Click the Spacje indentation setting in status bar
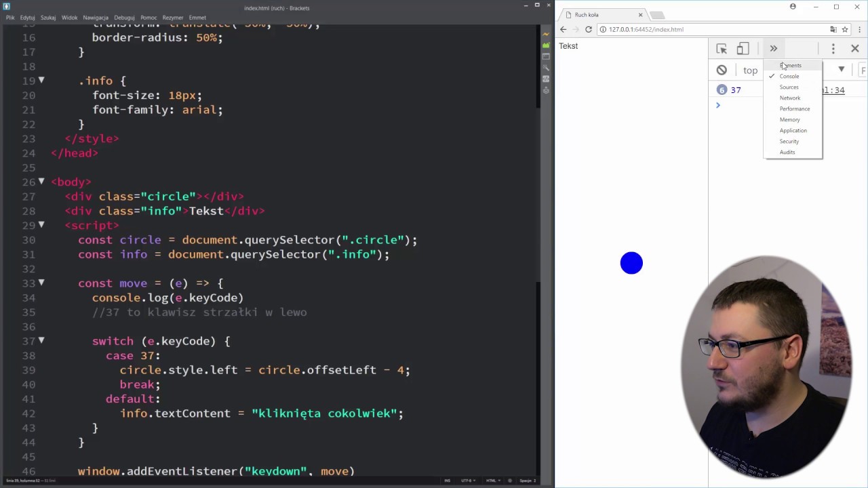This screenshot has height=488, width=868. (x=528, y=481)
